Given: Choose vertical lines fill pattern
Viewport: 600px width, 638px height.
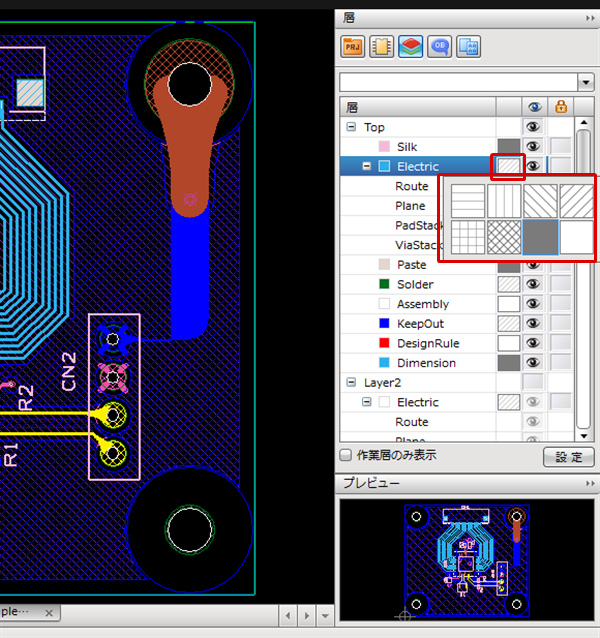Looking at the screenshot, I should 504,201.
